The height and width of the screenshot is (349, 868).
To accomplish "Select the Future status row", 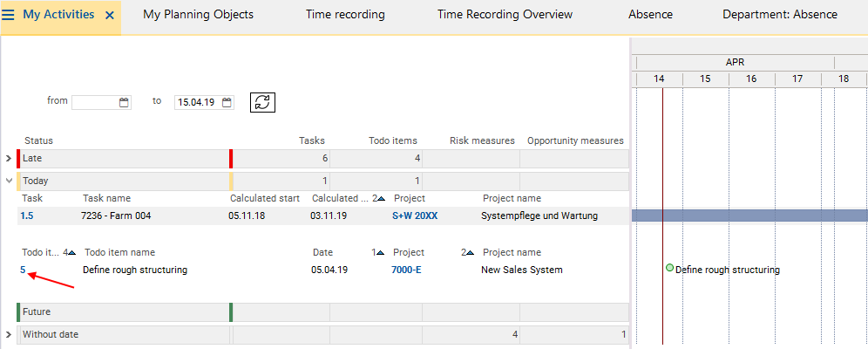I will (322, 311).
